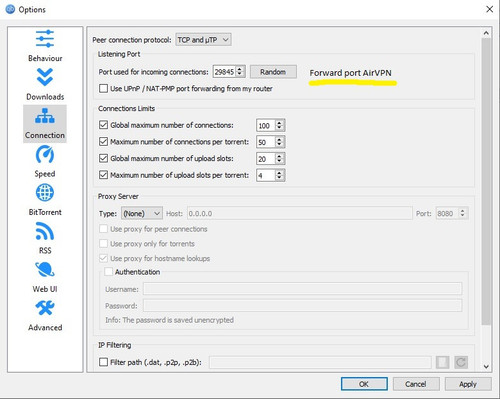Switch to the RSS tab label
500x399 pixels.
(45, 250)
